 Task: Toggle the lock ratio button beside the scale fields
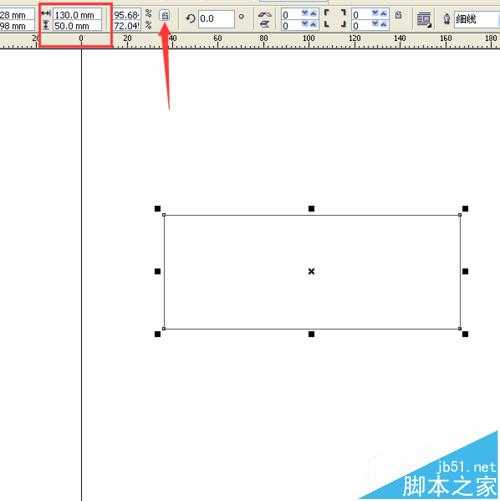click(165, 16)
